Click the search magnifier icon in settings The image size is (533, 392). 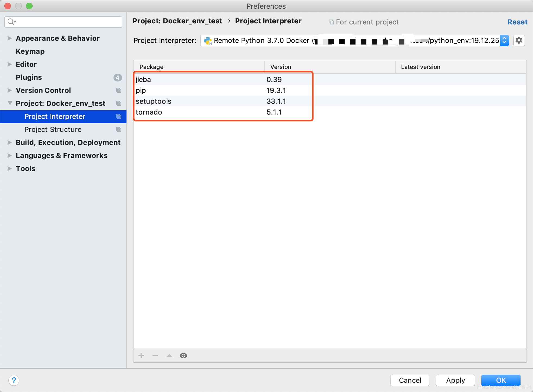click(x=11, y=22)
